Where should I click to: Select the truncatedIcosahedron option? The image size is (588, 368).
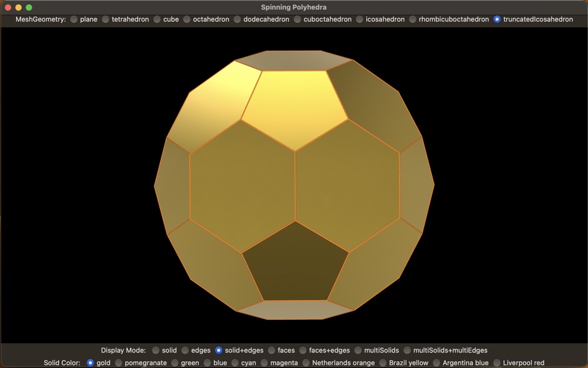pyautogui.click(x=496, y=19)
